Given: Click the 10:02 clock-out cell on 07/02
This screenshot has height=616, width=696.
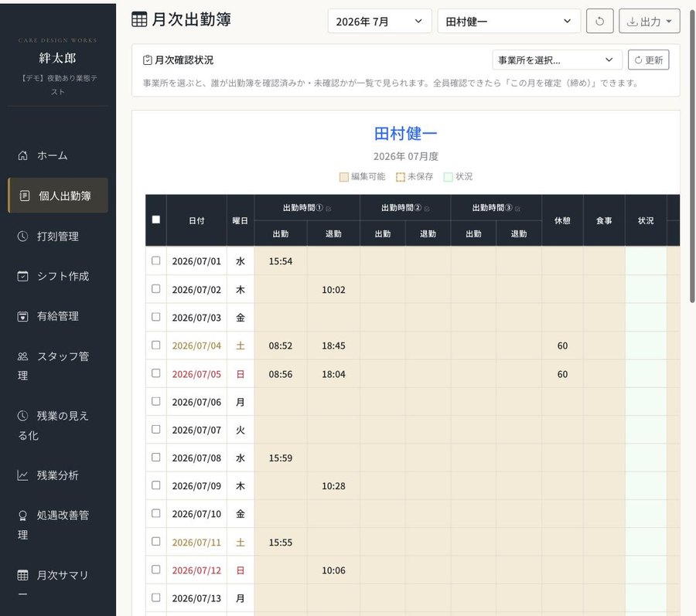Looking at the screenshot, I should 333,290.
